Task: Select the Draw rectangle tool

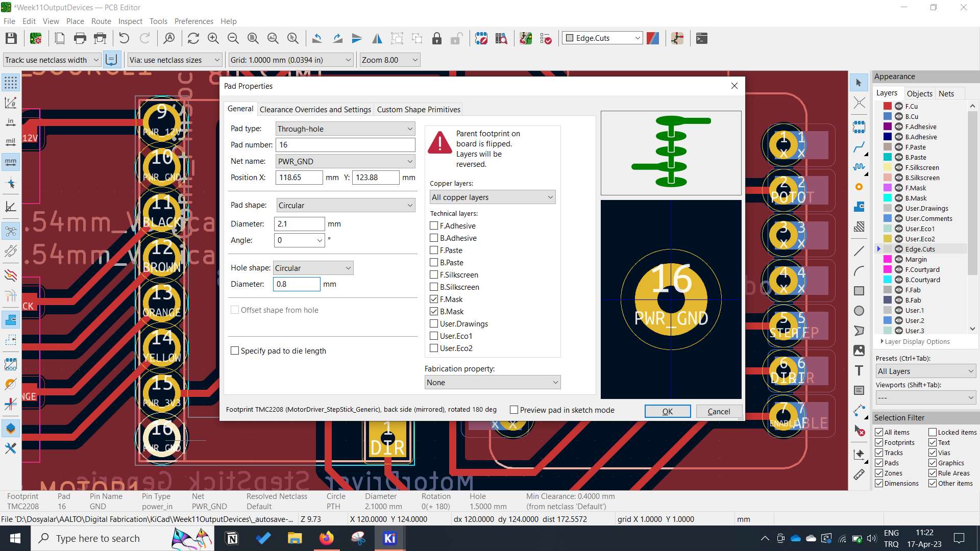Action: (859, 291)
